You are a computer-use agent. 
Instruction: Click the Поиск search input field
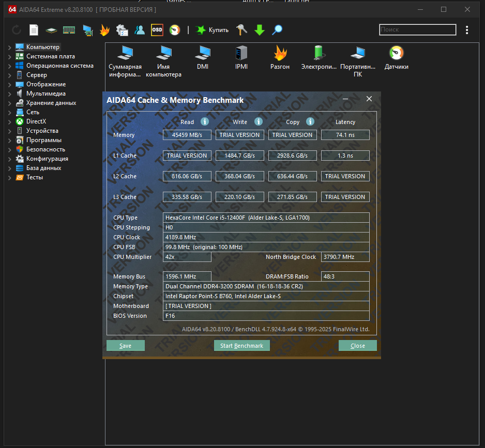pos(417,30)
